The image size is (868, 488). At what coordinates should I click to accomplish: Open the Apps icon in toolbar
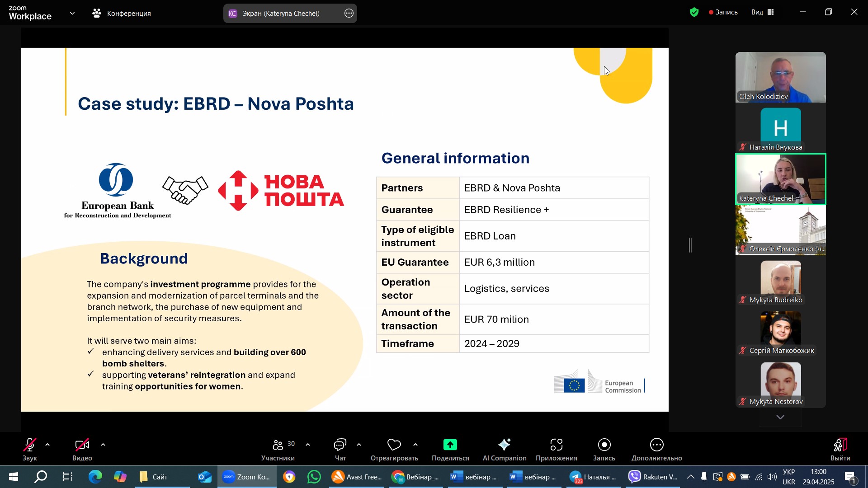[x=556, y=446]
